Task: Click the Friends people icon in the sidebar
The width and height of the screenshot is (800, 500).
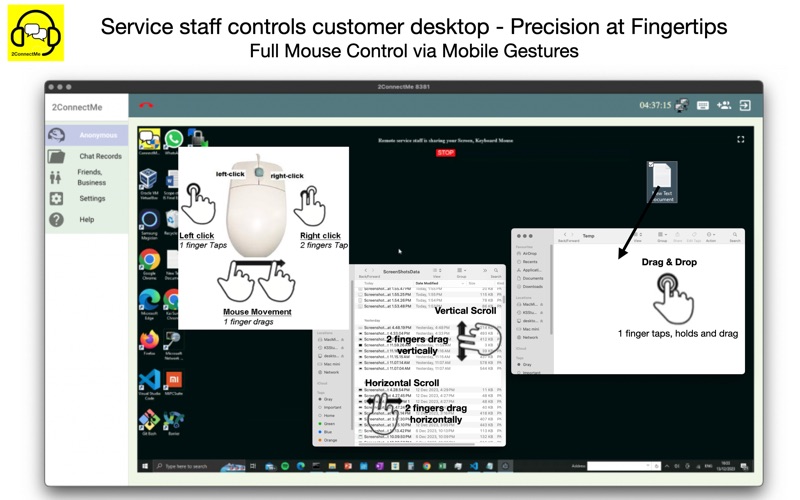Action: click(56, 177)
